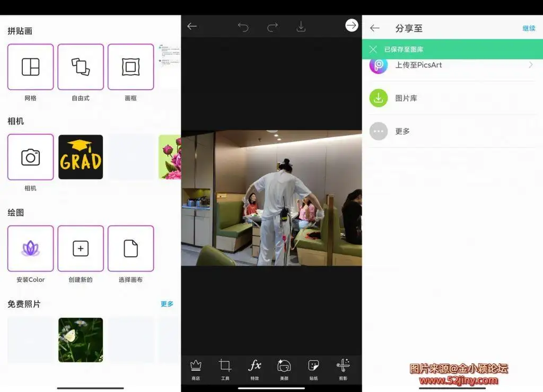Proceed with the white next arrow button
This screenshot has width=543, height=392.
point(352,25)
